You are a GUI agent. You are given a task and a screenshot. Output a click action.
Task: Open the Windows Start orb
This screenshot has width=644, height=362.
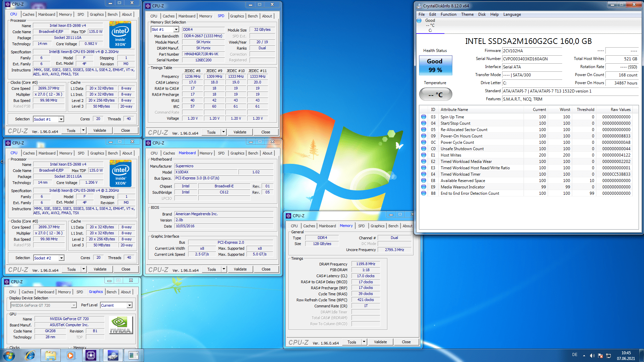[9, 355]
